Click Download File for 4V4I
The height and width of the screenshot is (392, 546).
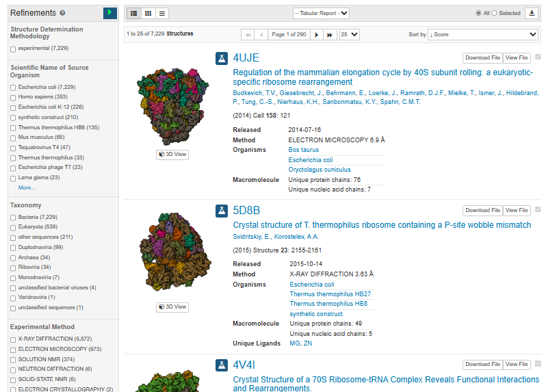[482, 364]
